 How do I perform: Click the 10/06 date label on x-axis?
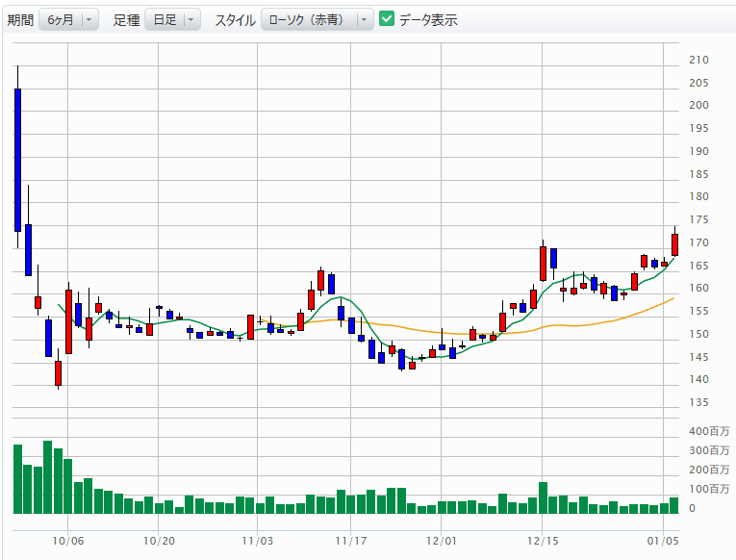pos(67,542)
